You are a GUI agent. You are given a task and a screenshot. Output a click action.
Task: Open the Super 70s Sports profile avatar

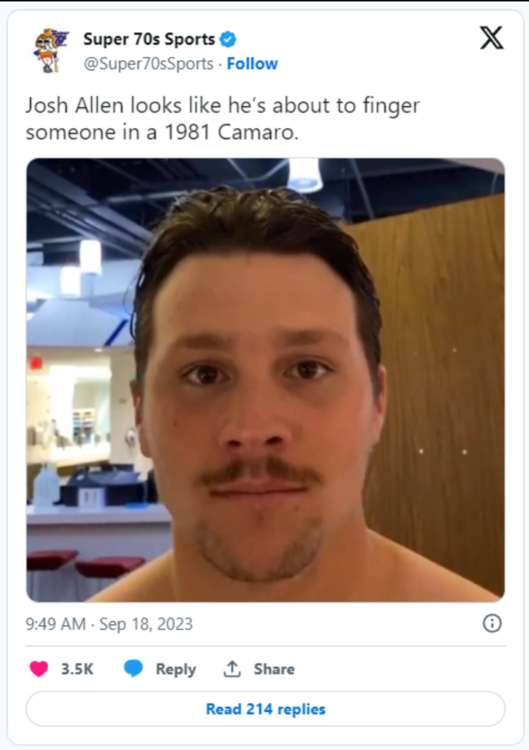(x=51, y=51)
